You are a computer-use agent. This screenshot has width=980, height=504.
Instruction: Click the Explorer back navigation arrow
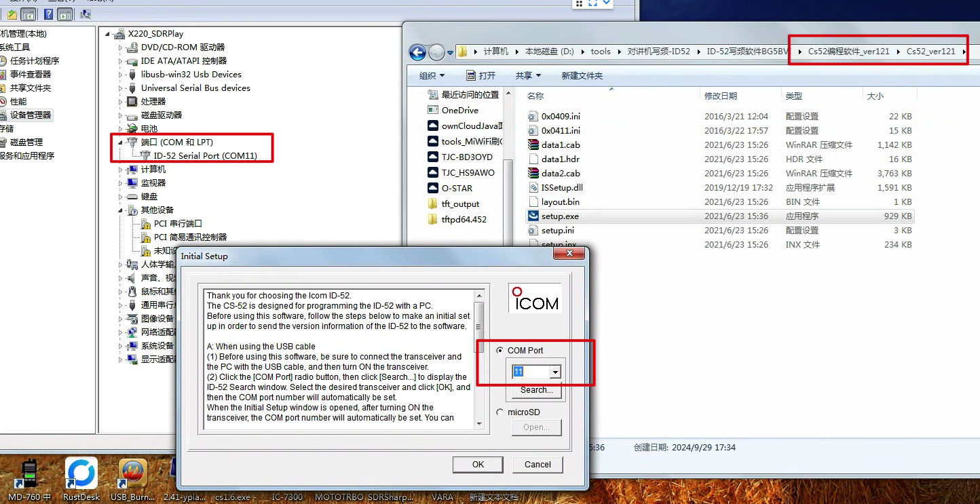click(x=417, y=52)
